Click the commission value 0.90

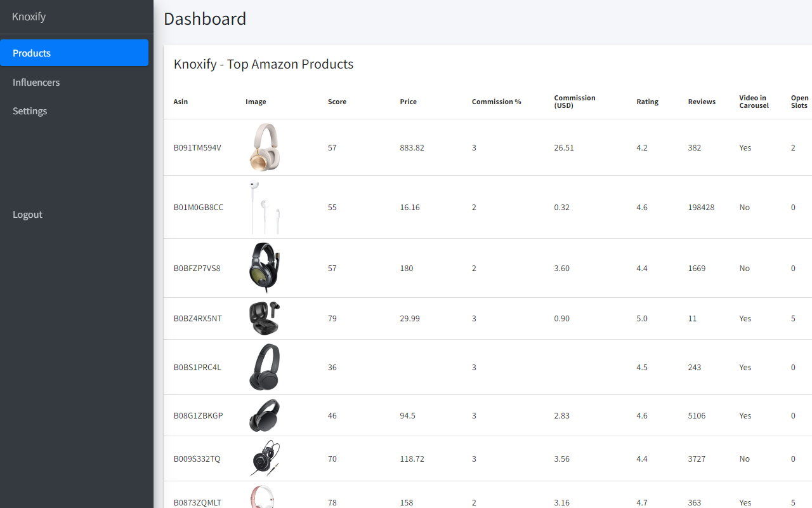[562, 318]
